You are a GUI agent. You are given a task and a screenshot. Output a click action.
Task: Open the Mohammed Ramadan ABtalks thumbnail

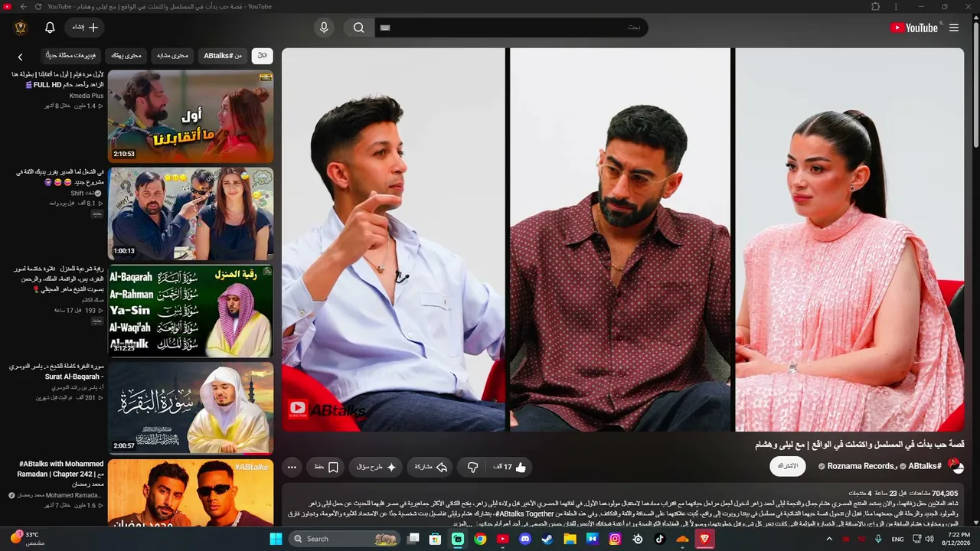point(191,492)
